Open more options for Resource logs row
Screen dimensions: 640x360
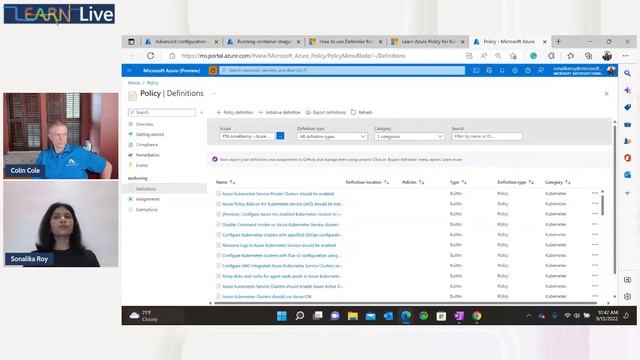[x=595, y=245]
